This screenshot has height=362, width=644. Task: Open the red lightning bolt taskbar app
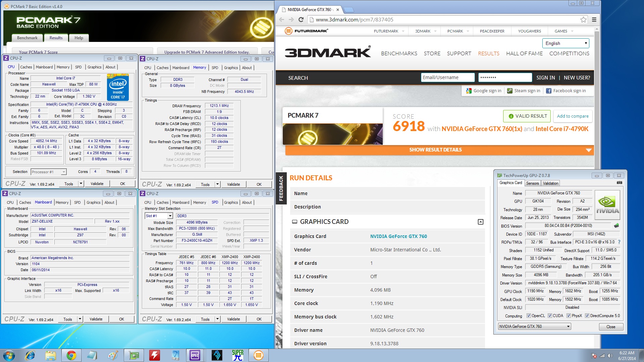click(154, 355)
